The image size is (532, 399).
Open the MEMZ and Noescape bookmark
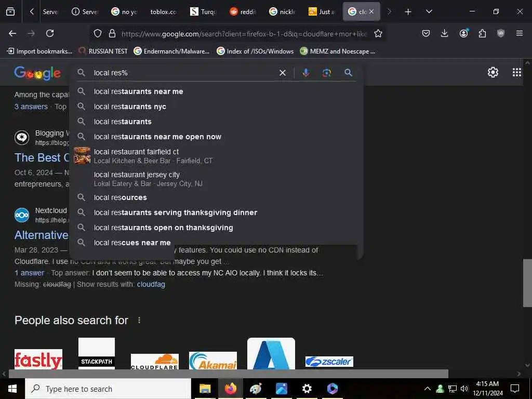[338, 51]
